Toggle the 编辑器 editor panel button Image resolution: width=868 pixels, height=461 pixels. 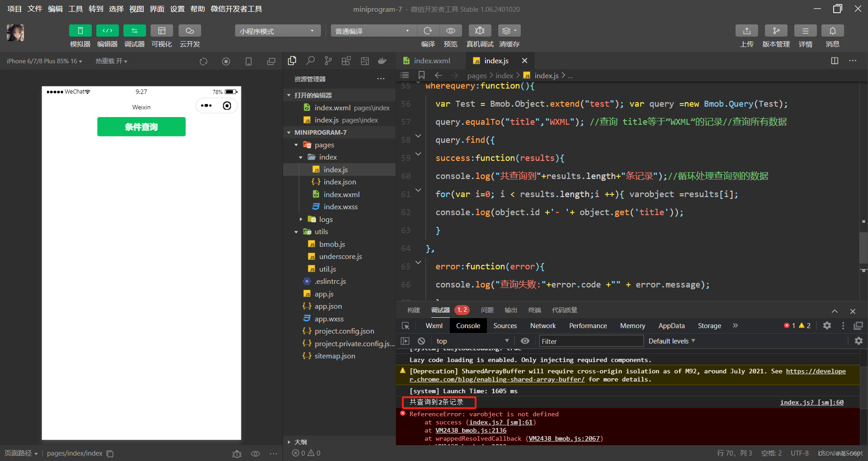(107, 31)
